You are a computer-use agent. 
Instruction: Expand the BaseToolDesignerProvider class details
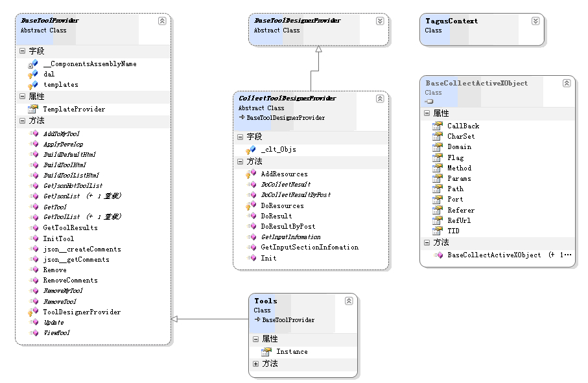coord(380,21)
